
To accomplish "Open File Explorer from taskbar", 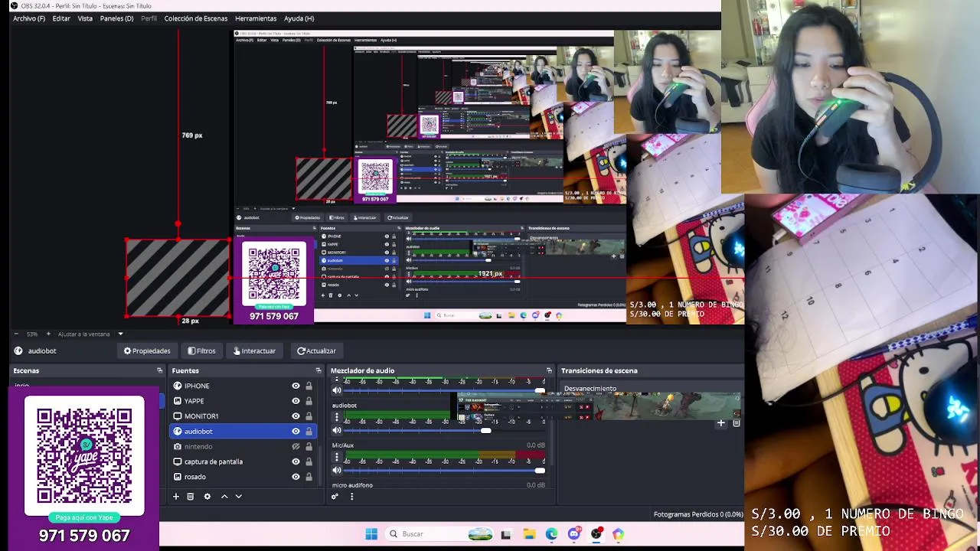I will [x=529, y=534].
